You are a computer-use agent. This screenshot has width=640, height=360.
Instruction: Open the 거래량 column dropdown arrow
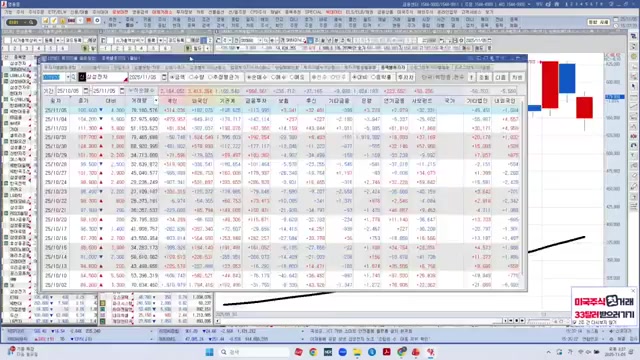click(x=156, y=100)
